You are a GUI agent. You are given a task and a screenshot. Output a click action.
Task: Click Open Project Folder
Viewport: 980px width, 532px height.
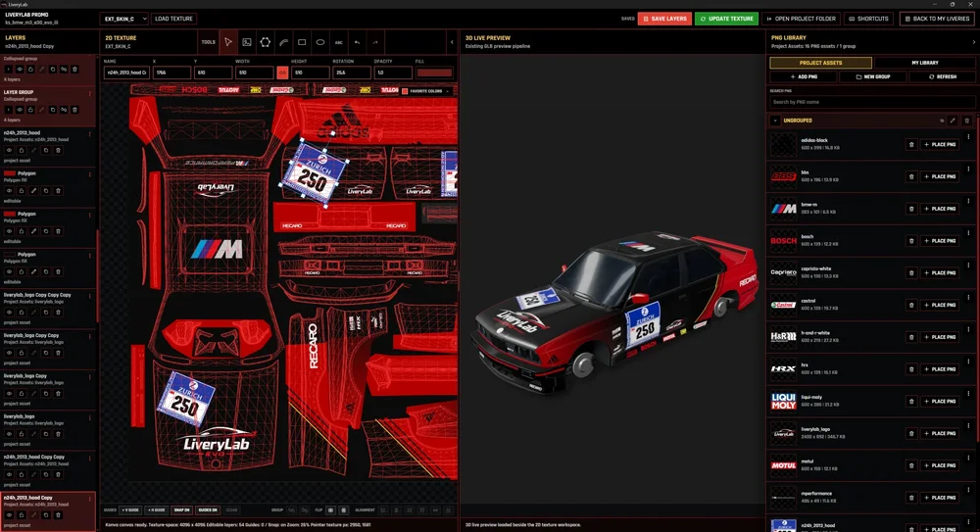pos(802,19)
